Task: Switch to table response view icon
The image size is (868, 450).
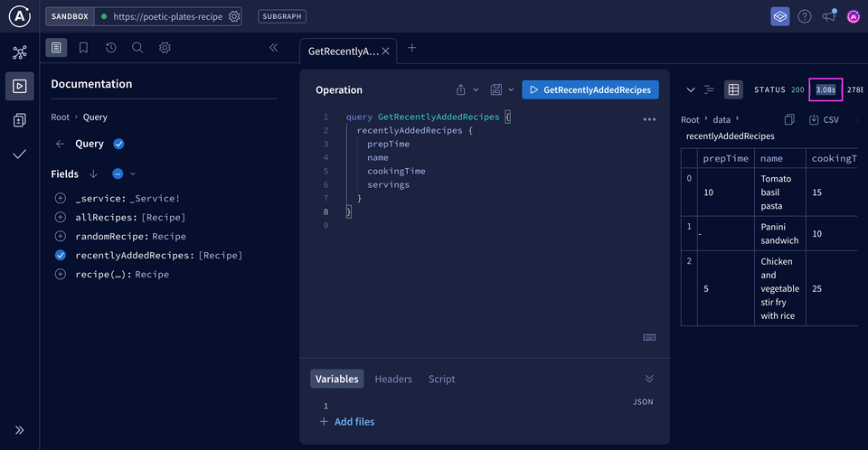Action: 733,89
